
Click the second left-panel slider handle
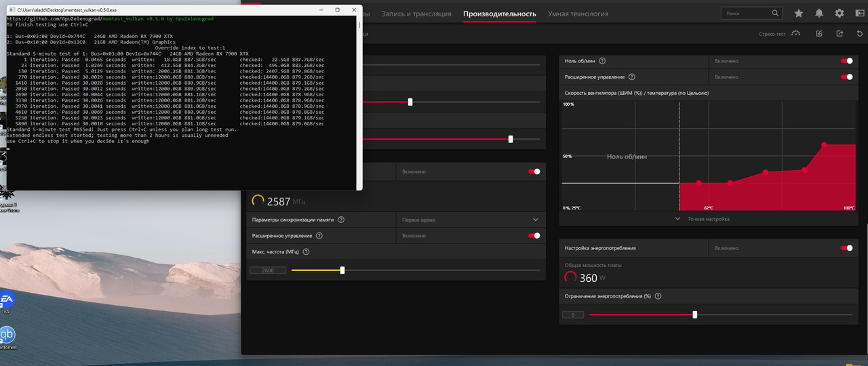511,139
